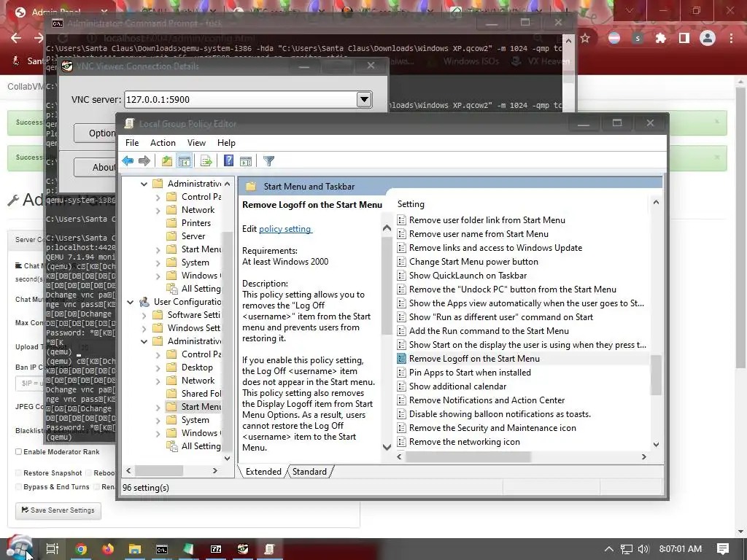This screenshot has width=747, height=560.
Task: Click the network tray icon
Action: coord(627,549)
